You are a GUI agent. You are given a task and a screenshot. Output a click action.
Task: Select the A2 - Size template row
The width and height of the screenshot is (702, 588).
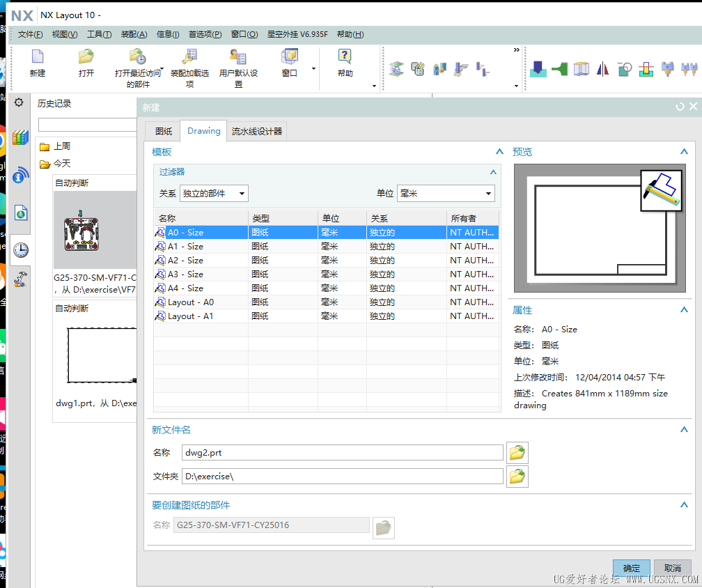tap(327, 260)
